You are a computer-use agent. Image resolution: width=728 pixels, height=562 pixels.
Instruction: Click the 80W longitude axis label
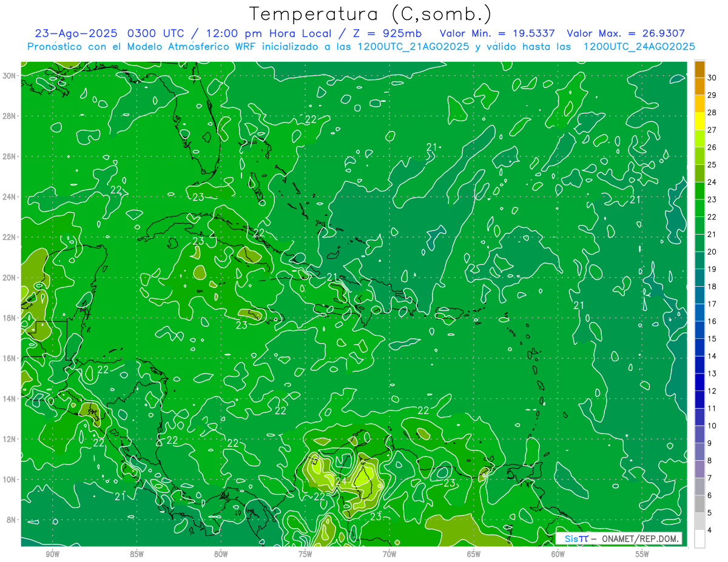tap(221, 554)
